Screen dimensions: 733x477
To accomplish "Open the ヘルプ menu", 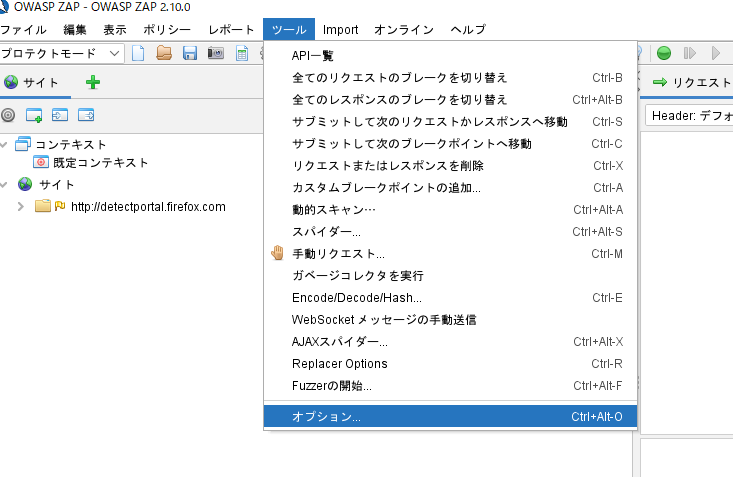I will coord(468,29).
